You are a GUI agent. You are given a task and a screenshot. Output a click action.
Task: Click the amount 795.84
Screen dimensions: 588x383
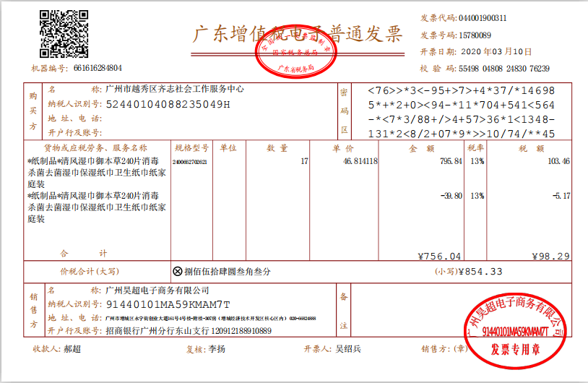coord(451,161)
